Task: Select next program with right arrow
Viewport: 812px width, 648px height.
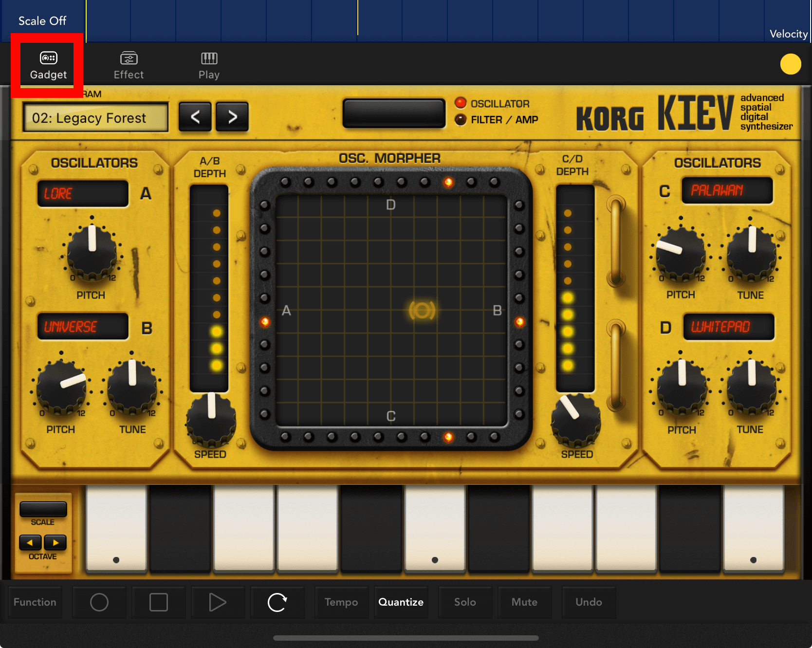Action: click(232, 117)
